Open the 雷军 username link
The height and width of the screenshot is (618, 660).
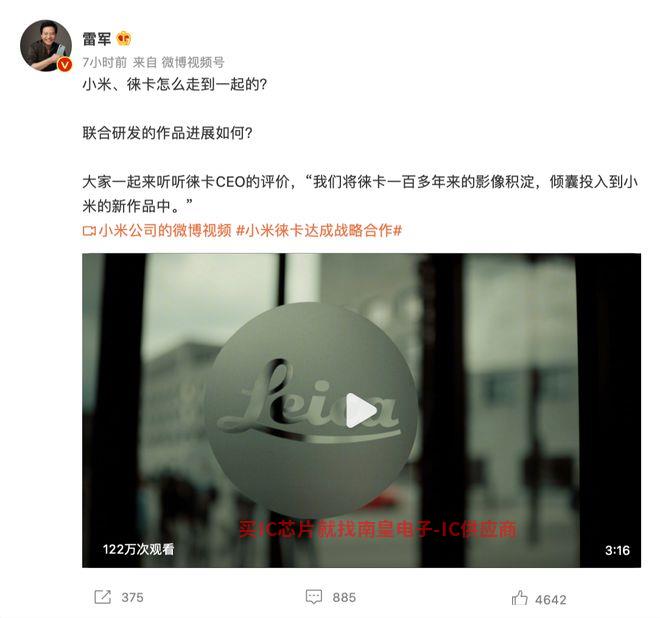97,39
